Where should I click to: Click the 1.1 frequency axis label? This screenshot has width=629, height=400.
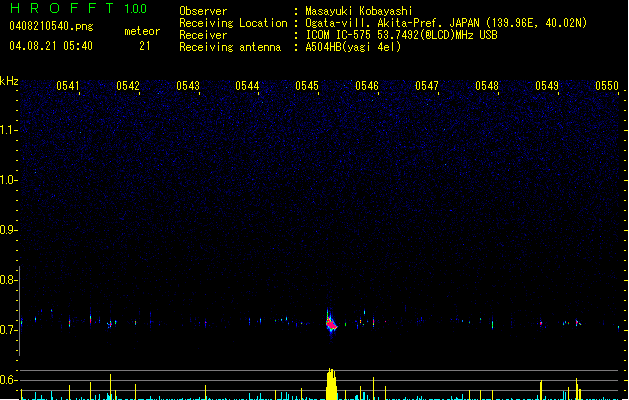tap(9, 130)
